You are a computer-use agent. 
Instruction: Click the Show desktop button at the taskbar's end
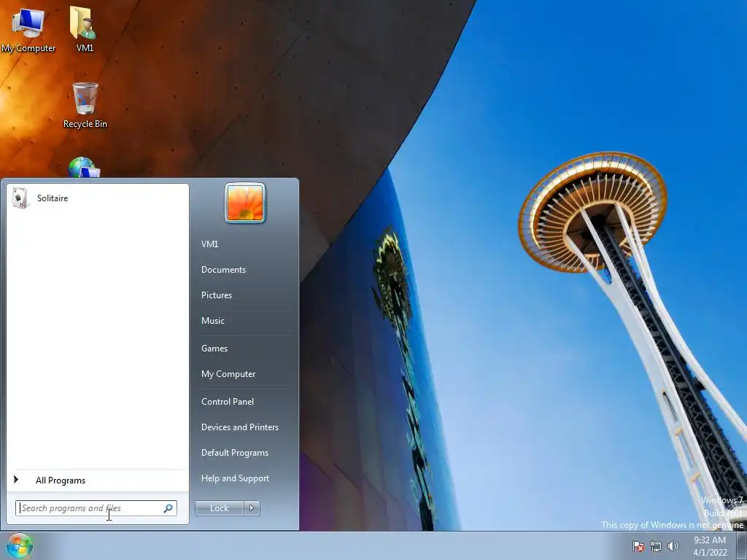[x=741, y=545]
